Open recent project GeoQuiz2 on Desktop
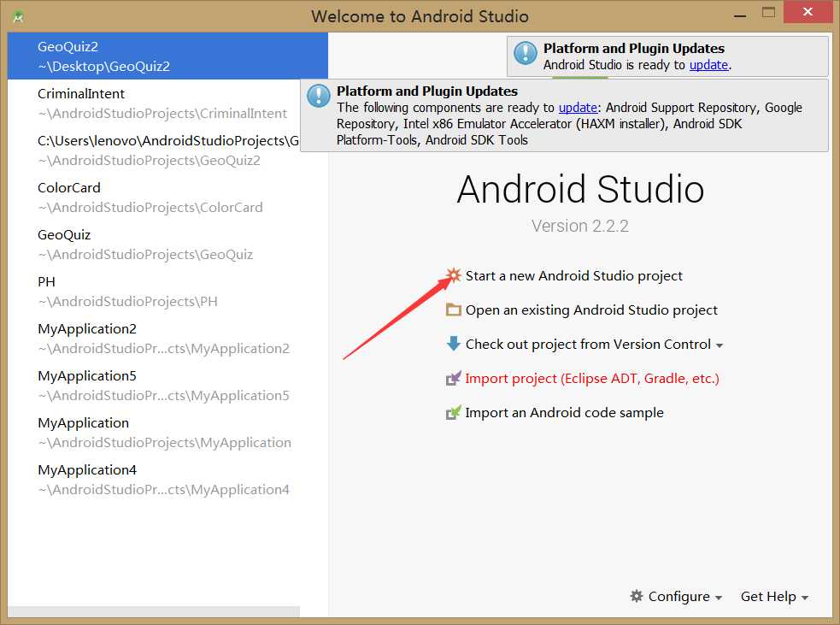The width and height of the screenshot is (840, 625). [x=167, y=56]
